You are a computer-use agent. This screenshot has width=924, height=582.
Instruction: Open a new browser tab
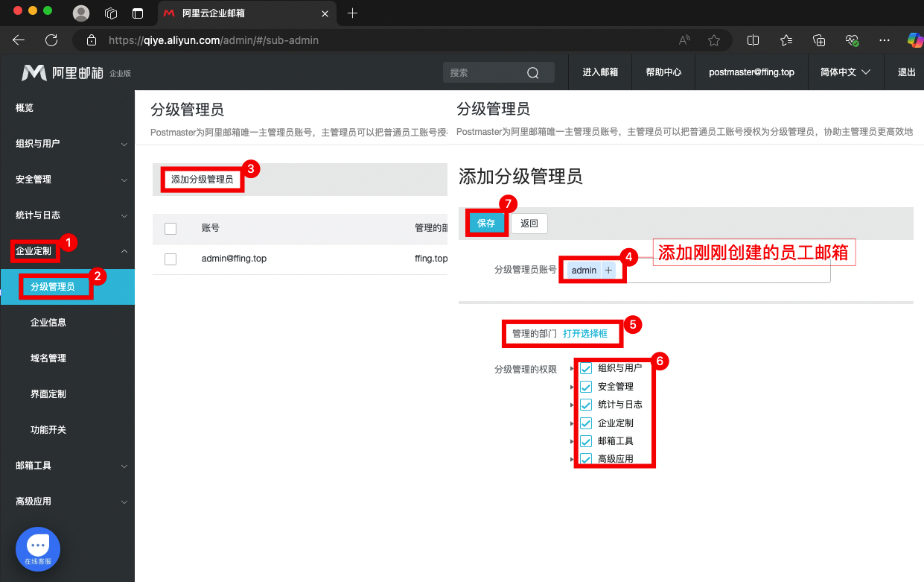353,13
